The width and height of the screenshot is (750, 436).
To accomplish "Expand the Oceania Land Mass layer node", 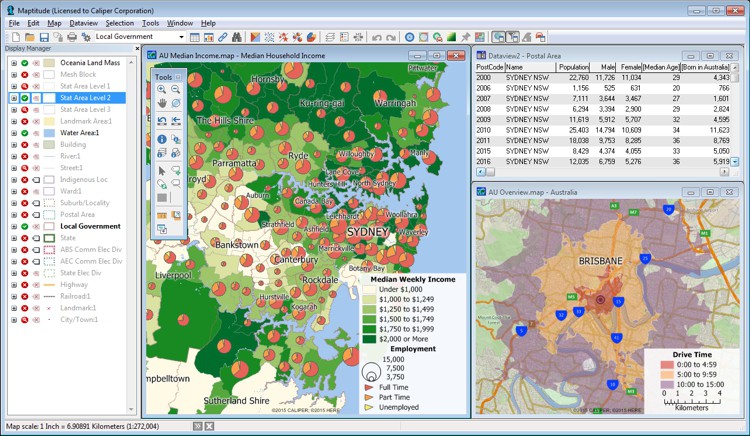I will point(13,63).
